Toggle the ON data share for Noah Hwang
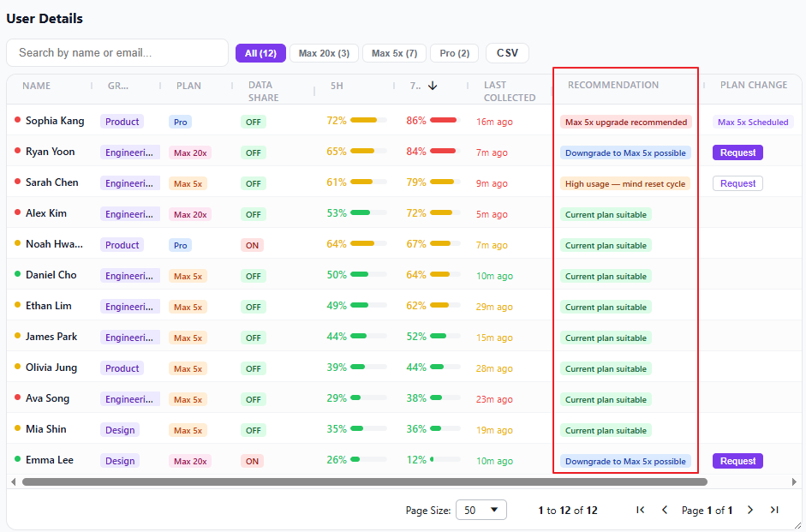This screenshot has width=806, height=532. 253,245
